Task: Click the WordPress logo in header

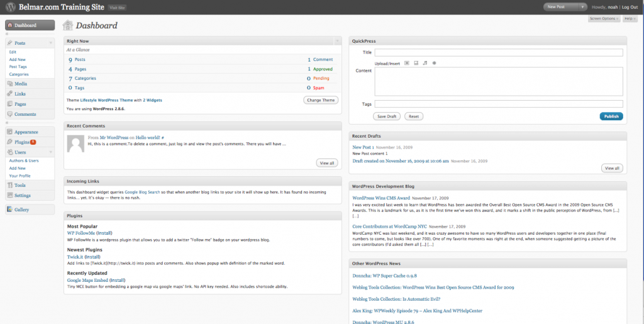Action: 10,7
